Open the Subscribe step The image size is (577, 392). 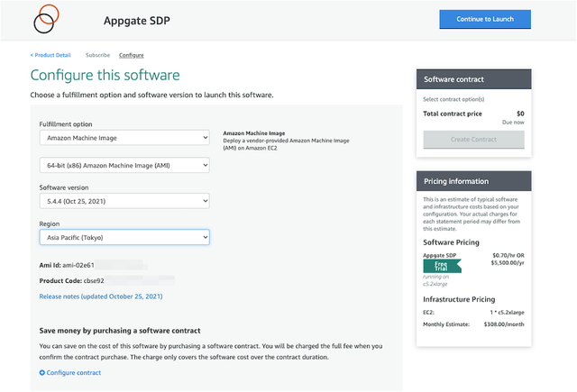point(98,55)
